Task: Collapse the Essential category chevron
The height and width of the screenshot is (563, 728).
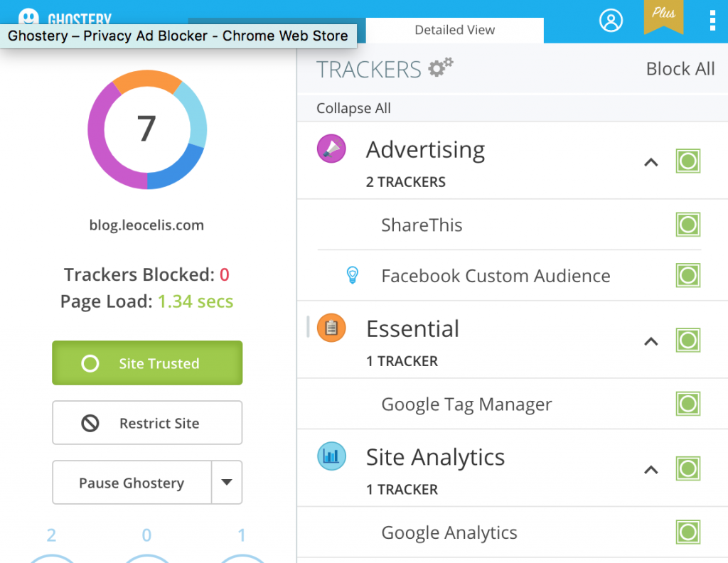Action: tap(651, 341)
